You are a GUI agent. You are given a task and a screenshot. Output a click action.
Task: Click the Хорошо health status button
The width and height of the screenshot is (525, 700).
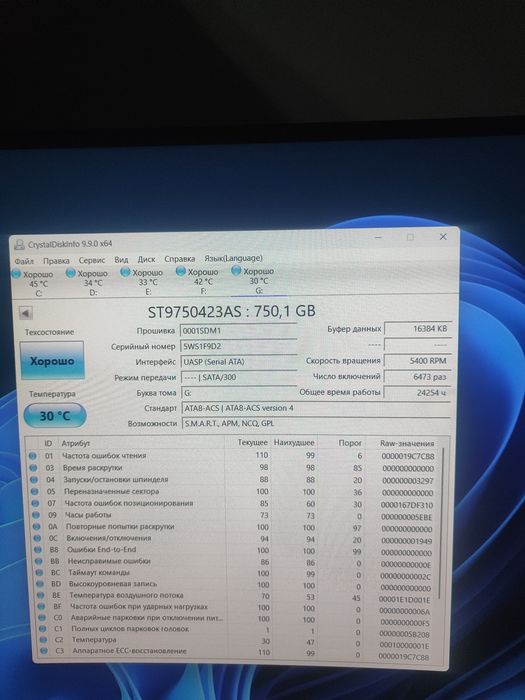coord(52,361)
